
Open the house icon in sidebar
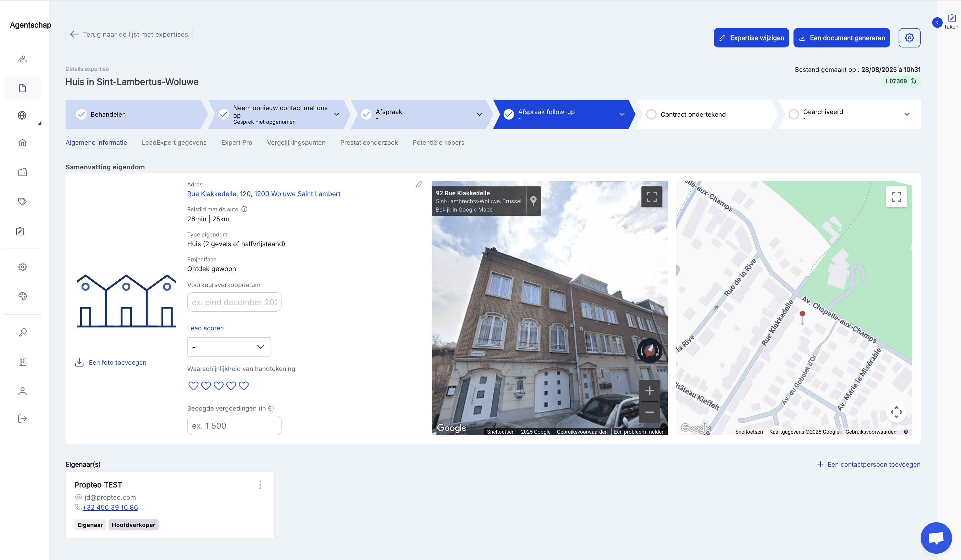(x=23, y=143)
